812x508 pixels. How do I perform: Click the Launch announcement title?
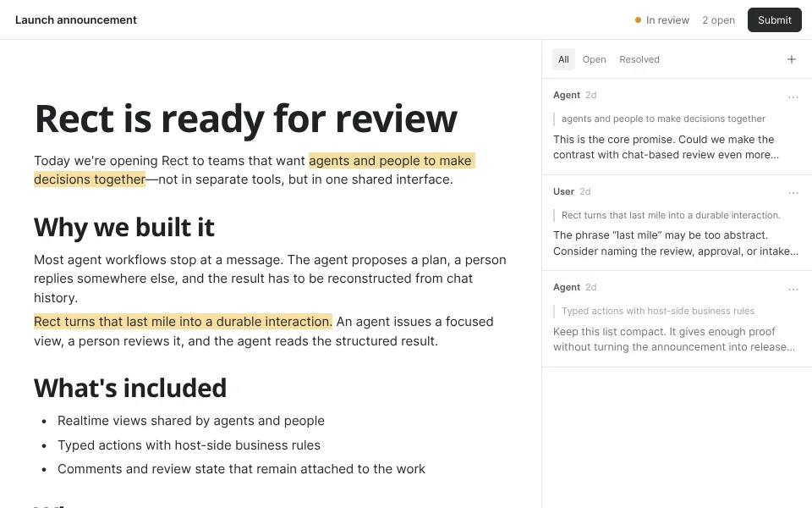coord(75,19)
